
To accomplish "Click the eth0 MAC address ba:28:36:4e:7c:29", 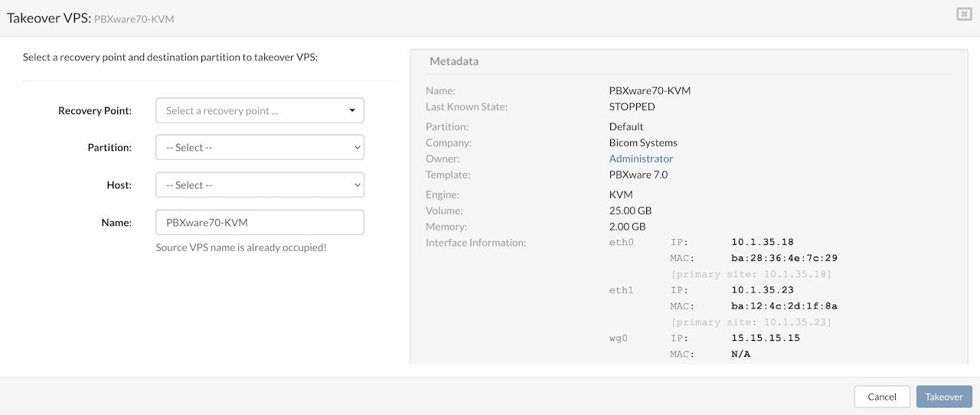I will pos(784,258).
